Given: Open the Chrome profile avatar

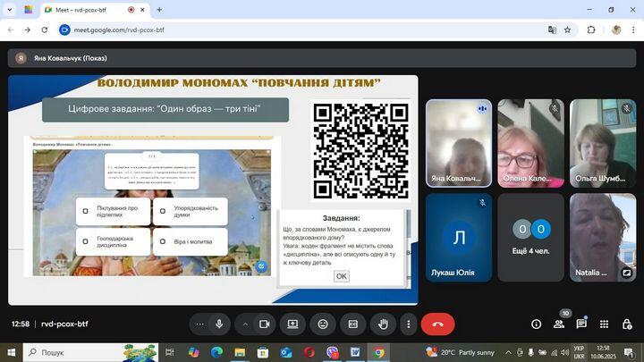Looking at the screenshot, I should 616,30.
